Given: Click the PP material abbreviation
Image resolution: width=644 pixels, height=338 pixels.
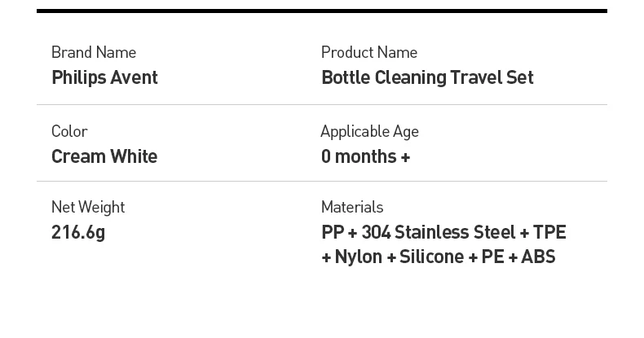Looking at the screenshot, I should click(333, 232).
